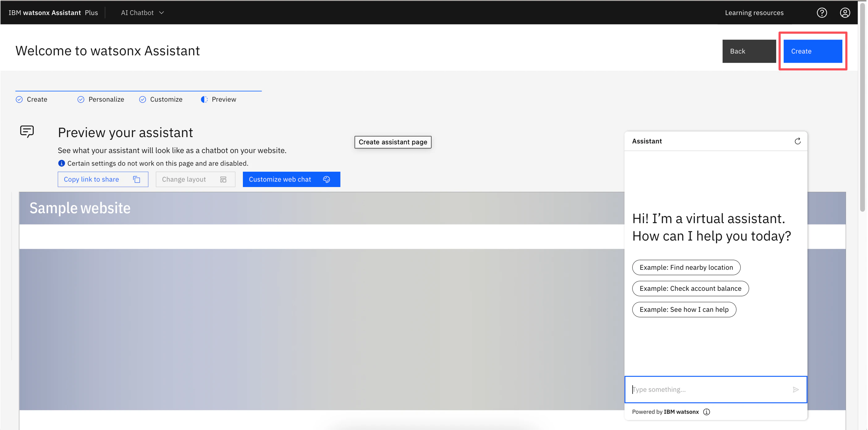The image size is (868, 430).
Task: Open the help question mark icon
Action: [x=822, y=13]
